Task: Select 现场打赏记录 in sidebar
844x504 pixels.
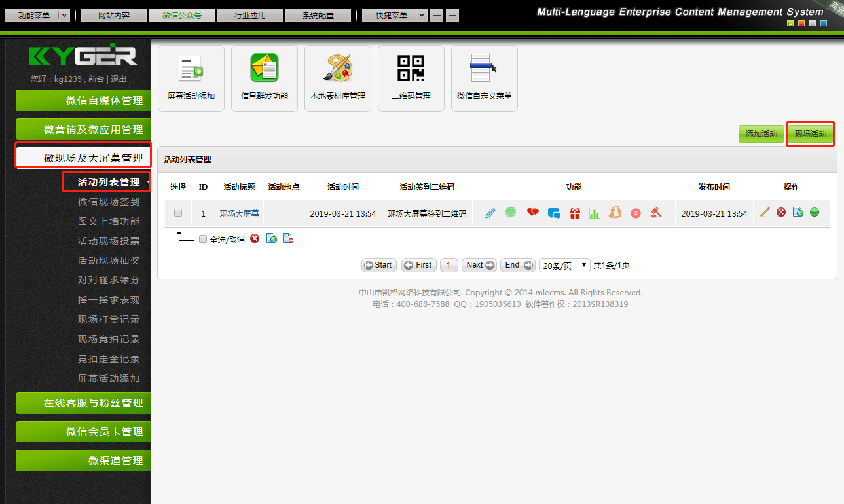Action: tap(109, 319)
